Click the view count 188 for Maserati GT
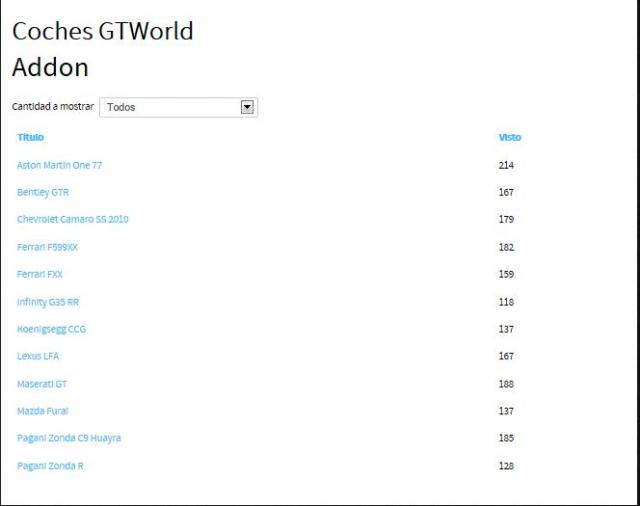 click(x=506, y=384)
